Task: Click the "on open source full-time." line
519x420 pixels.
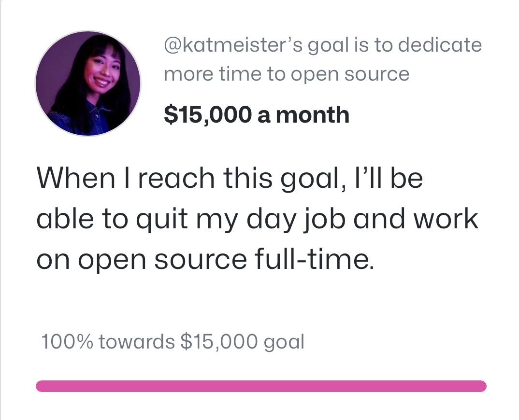Action: (x=205, y=259)
